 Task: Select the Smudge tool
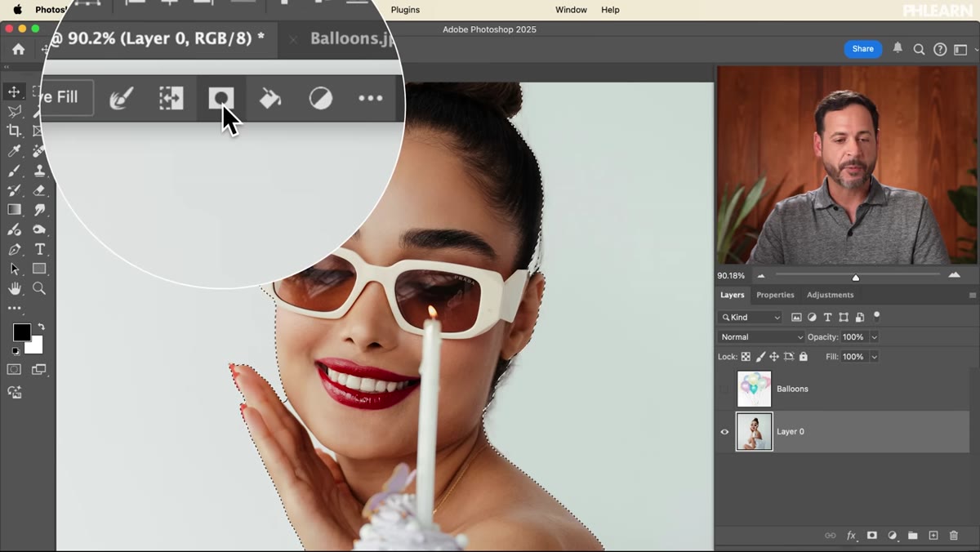pos(39,210)
